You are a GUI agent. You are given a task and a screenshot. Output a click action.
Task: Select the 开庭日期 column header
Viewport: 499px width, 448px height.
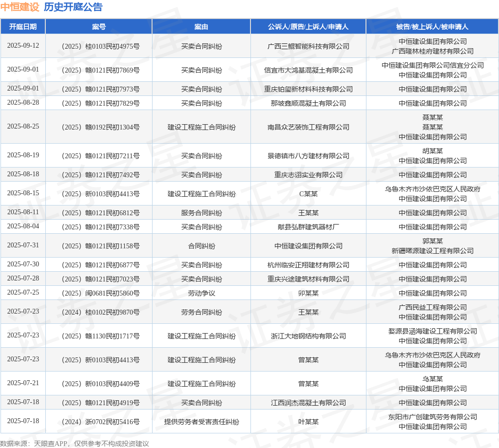point(23,27)
